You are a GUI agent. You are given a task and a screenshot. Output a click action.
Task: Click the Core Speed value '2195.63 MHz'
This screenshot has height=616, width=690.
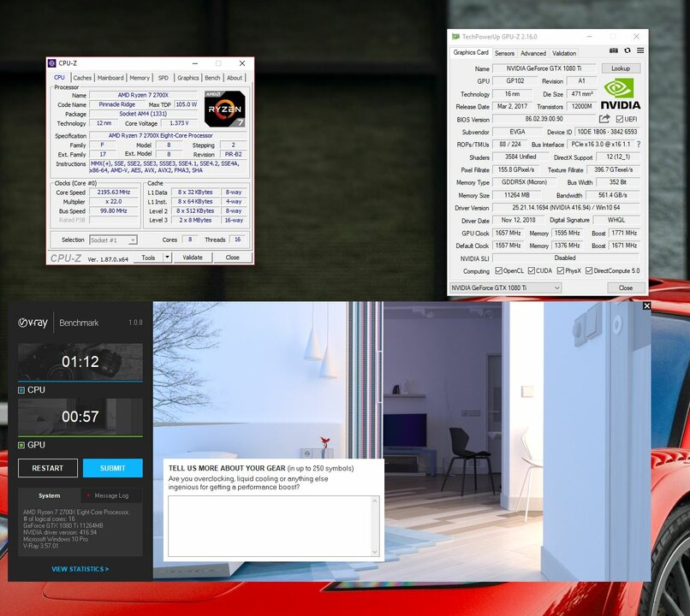coord(114,192)
